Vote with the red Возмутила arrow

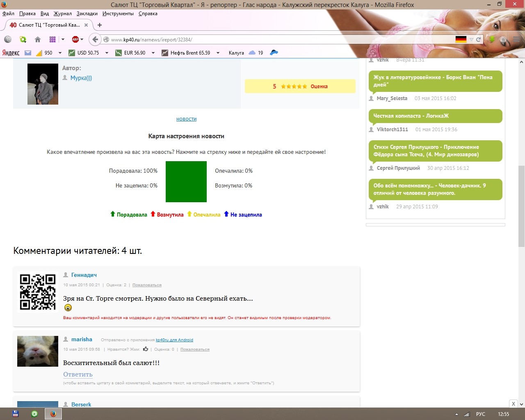[x=153, y=214]
